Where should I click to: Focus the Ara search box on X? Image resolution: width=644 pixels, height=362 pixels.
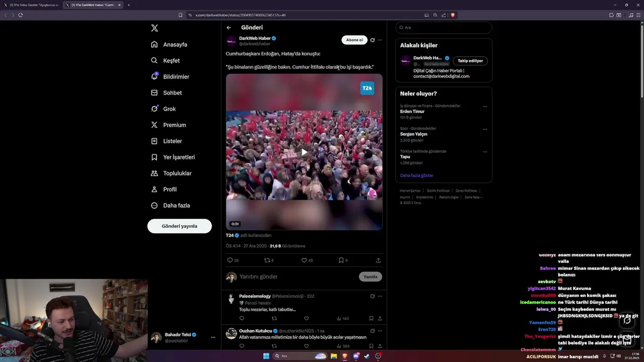point(444,28)
